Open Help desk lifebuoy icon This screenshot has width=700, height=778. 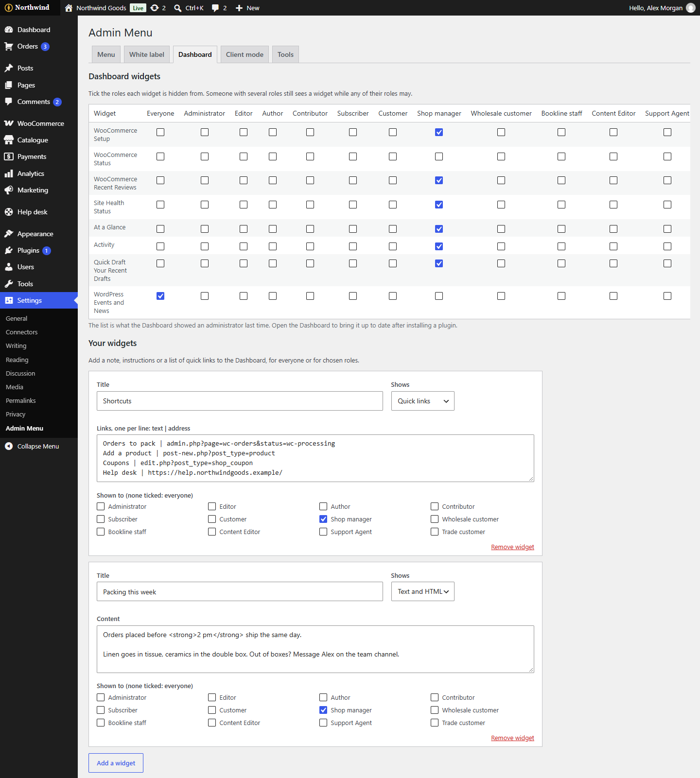point(9,212)
